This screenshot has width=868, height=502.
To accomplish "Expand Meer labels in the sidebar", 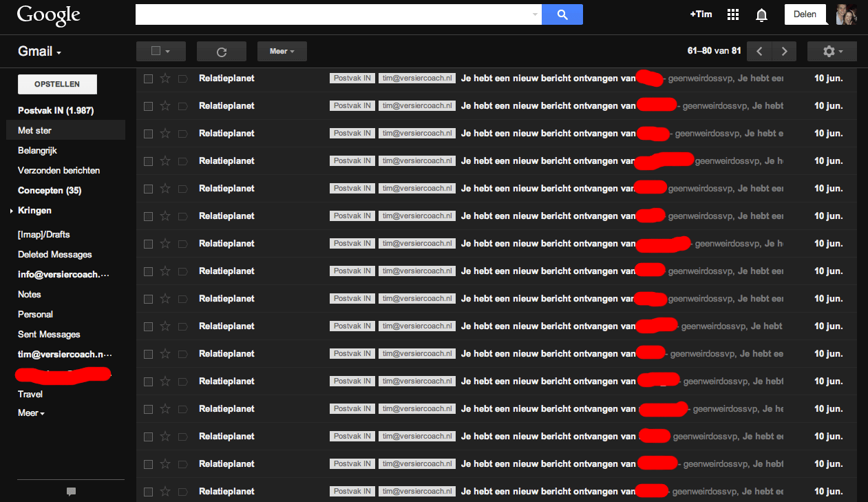I will click(31, 413).
